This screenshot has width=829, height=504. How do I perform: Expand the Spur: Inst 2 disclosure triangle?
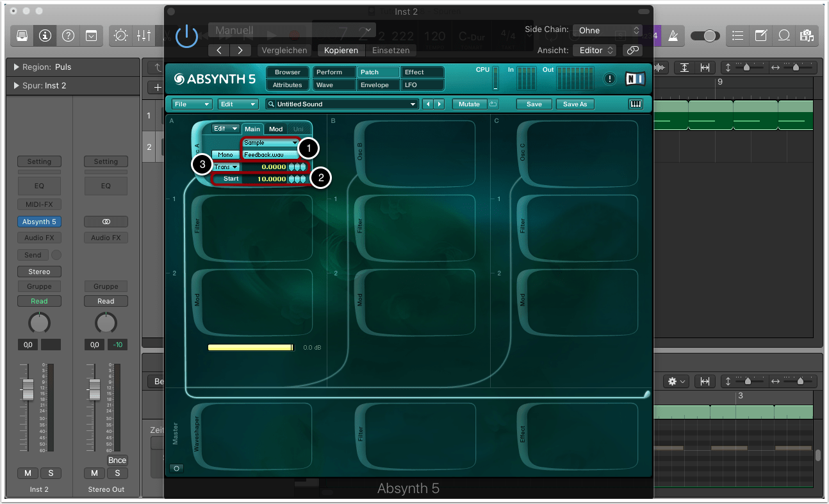(16, 86)
